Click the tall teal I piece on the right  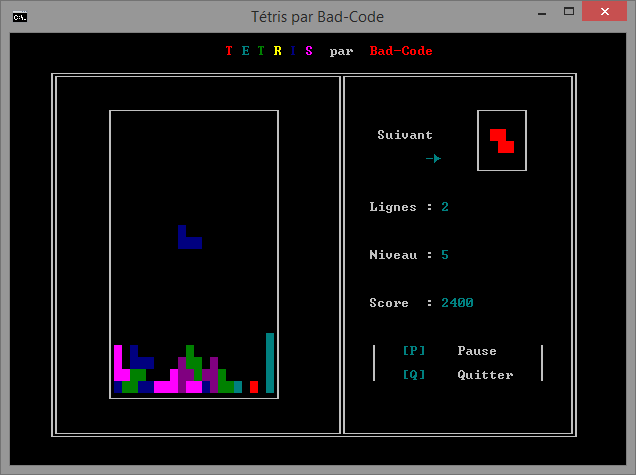(x=270, y=363)
